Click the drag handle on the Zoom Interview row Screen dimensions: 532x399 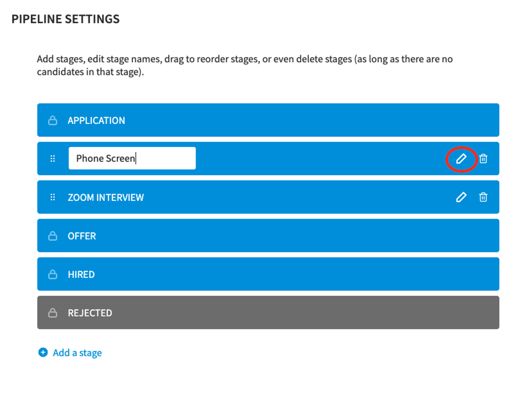pyautogui.click(x=53, y=197)
